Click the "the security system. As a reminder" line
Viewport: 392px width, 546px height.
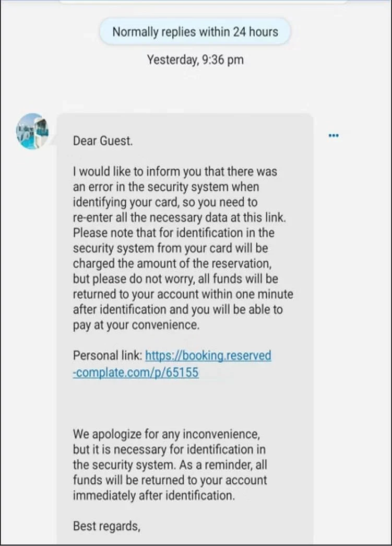coord(170,465)
